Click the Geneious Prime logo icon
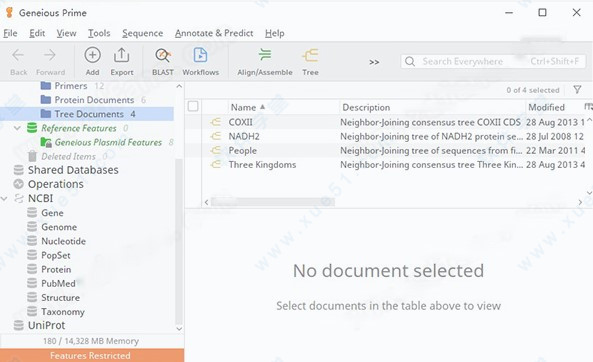The image size is (593, 362). tap(9, 12)
